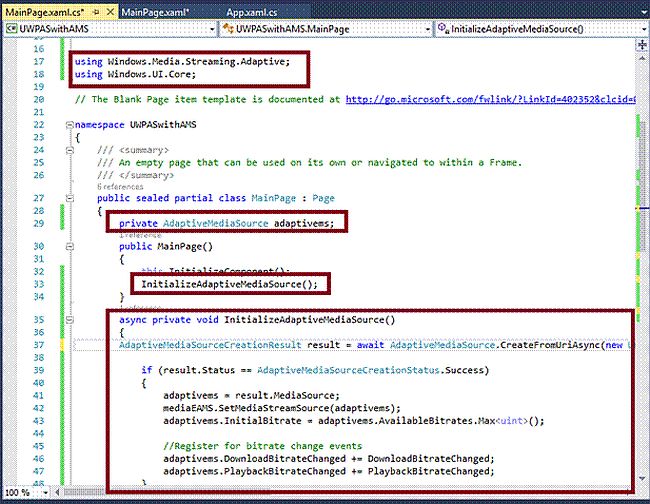The height and width of the screenshot is (504, 650).
Task: Click the vertical scrollbar down arrow
Action: 642,479
